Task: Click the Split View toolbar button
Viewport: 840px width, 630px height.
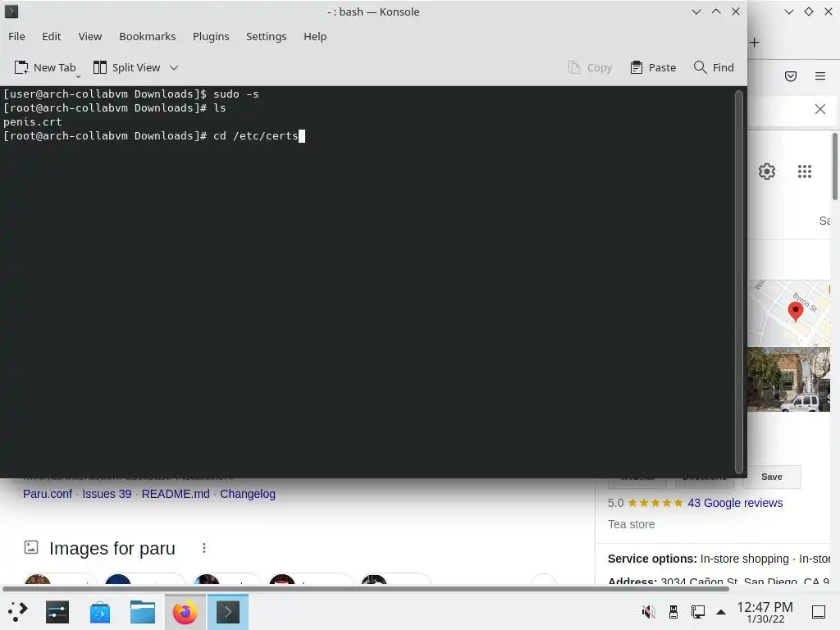Action: point(127,67)
